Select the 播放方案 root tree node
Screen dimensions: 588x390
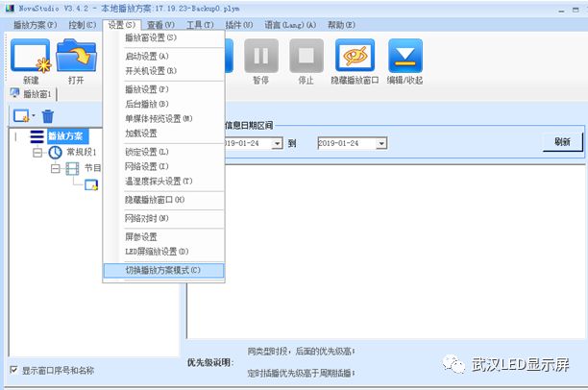click(67, 136)
